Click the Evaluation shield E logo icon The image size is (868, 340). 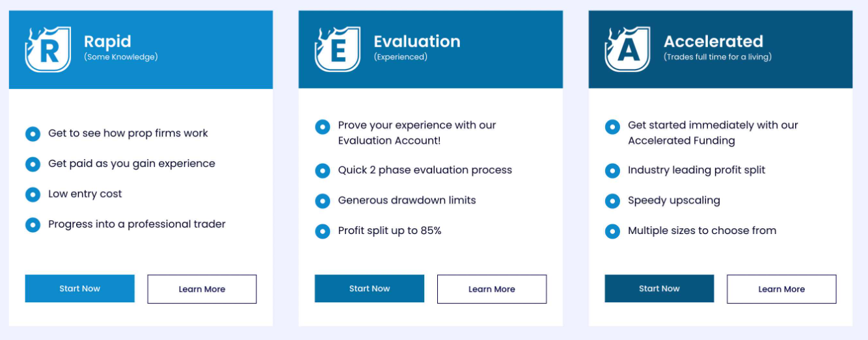click(x=337, y=49)
